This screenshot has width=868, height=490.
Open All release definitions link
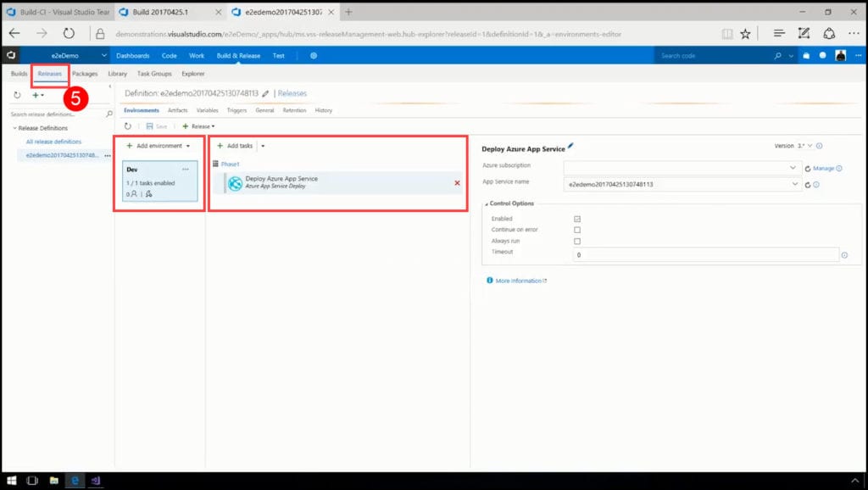[x=53, y=142]
